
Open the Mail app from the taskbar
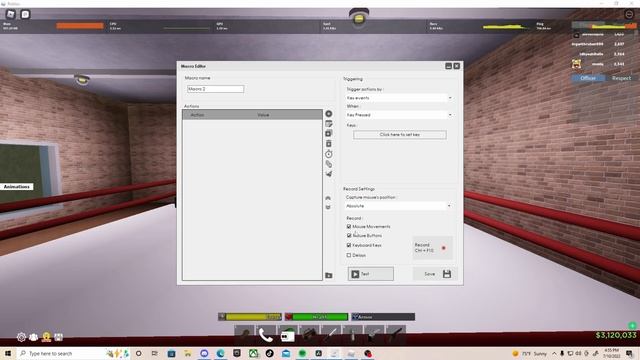pos(286,353)
